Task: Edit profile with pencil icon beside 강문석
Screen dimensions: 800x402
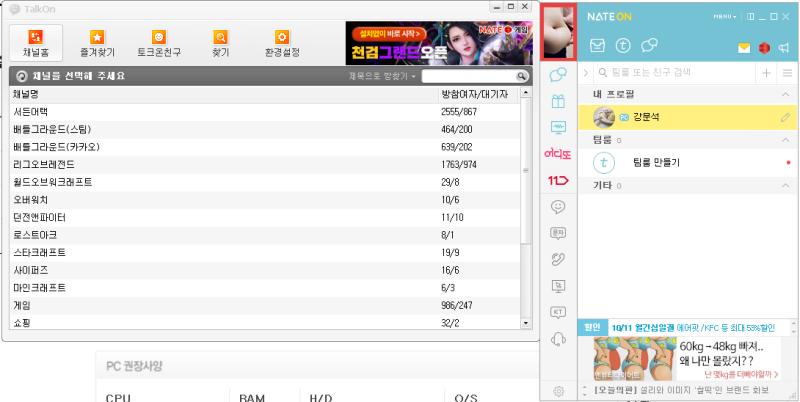Action: click(785, 117)
